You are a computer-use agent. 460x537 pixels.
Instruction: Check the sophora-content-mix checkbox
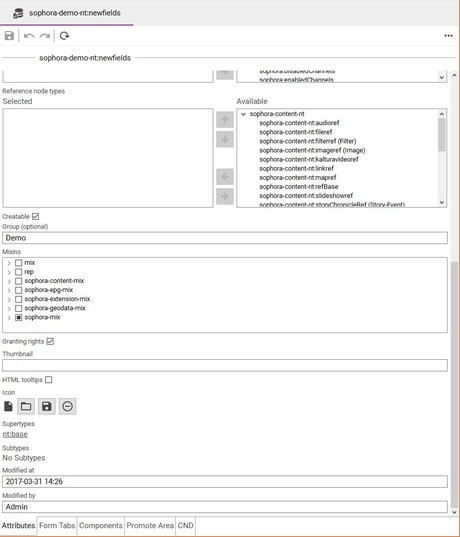point(18,281)
